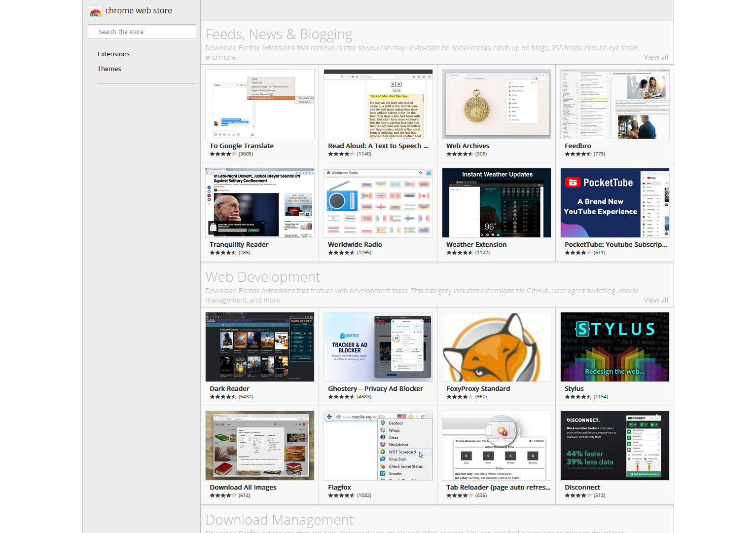The image size is (756, 533).
Task: Click the 'PocketTube: Youtube Subscrip...' title
Action: pyautogui.click(x=616, y=244)
